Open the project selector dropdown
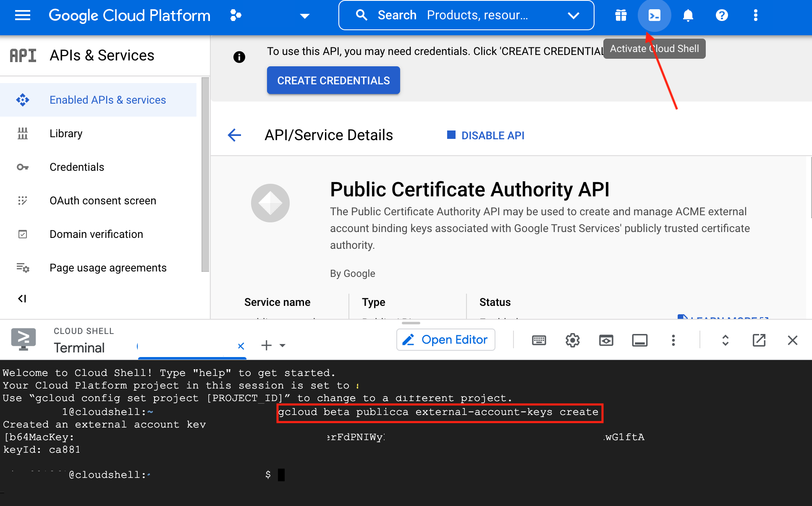The height and width of the screenshot is (506, 812). tap(304, 16)
